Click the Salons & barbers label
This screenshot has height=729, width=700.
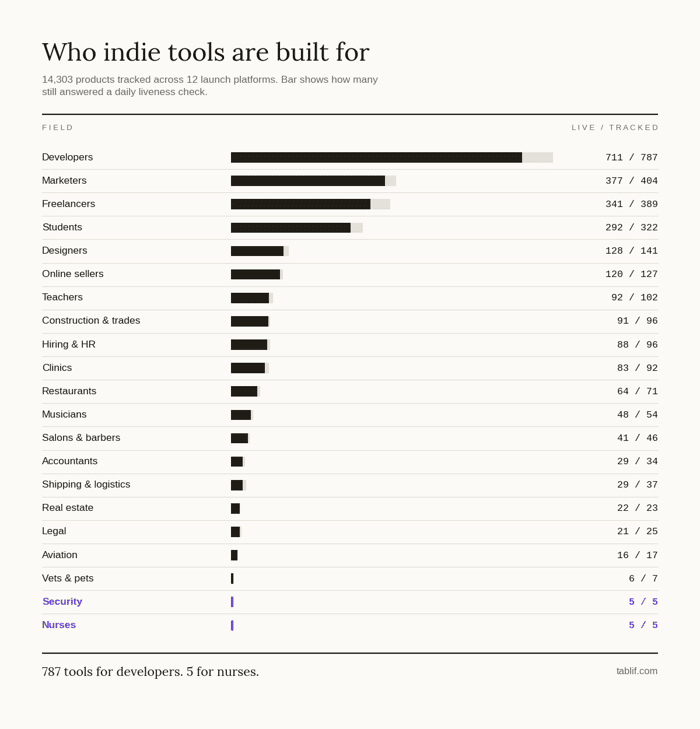(81, 437)
